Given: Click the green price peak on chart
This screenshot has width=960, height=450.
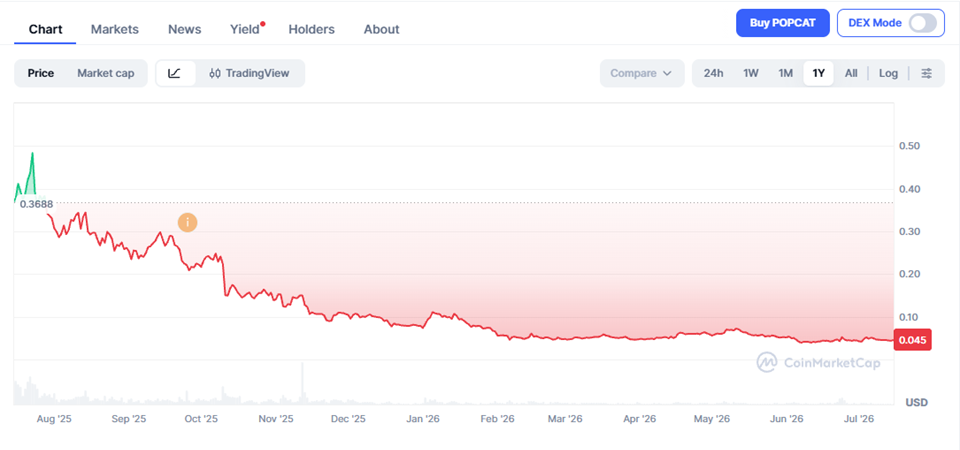Looking at the screenshot, I should click(x=32, y=154).
